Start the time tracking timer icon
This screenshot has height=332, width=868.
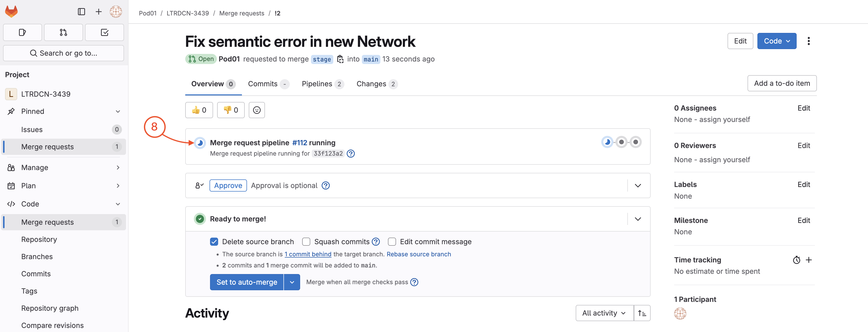[x=796, y=260]
